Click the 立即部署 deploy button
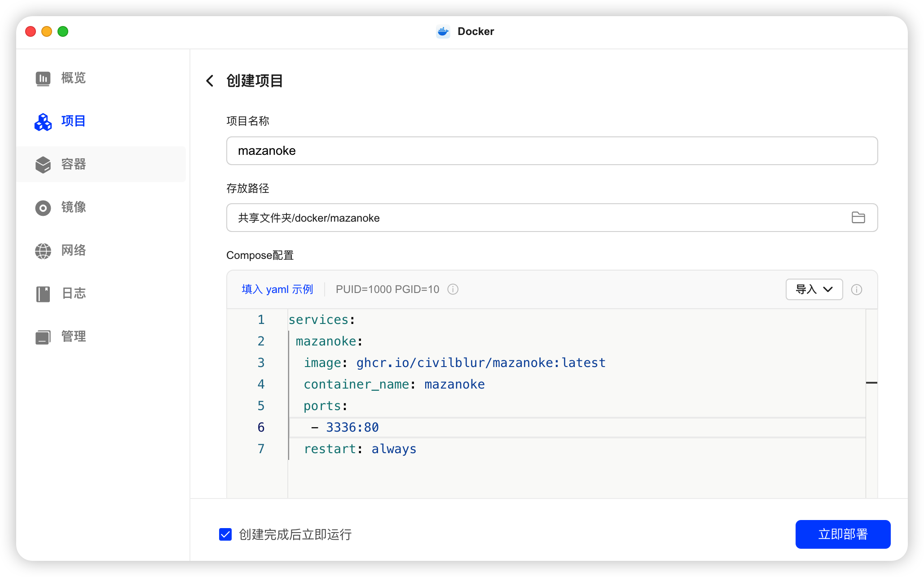This screenshot has width=924, height=577. (842, 534)
